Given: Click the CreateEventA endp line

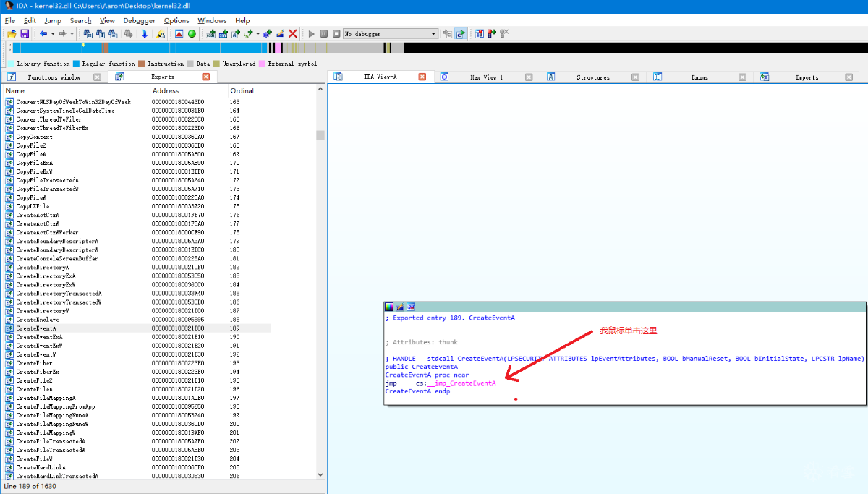Looking at the screenshot, I should [417, 391].
